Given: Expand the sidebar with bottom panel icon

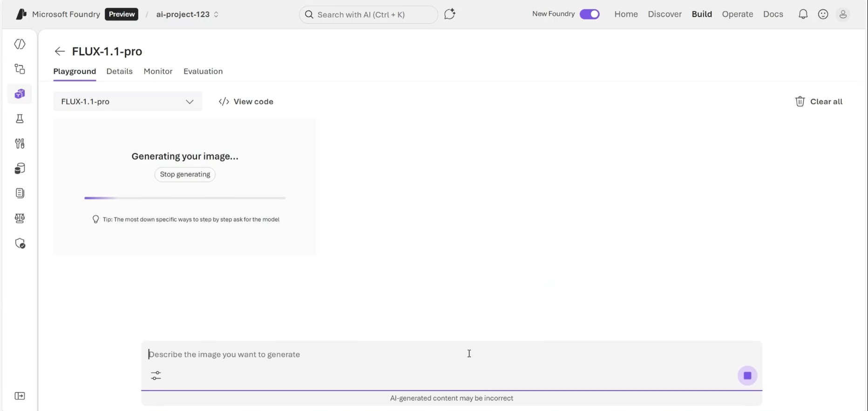Looking at the screenshot, I should coord(20,396).
